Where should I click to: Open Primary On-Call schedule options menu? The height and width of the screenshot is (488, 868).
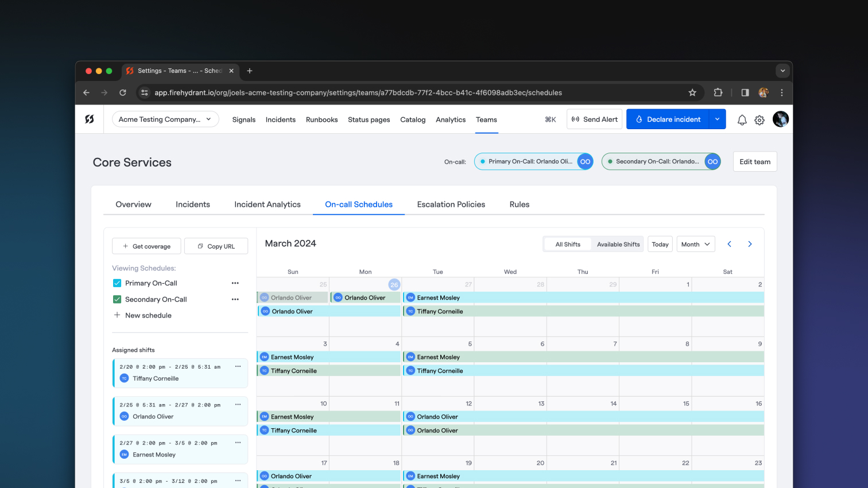tap(235, 283)
